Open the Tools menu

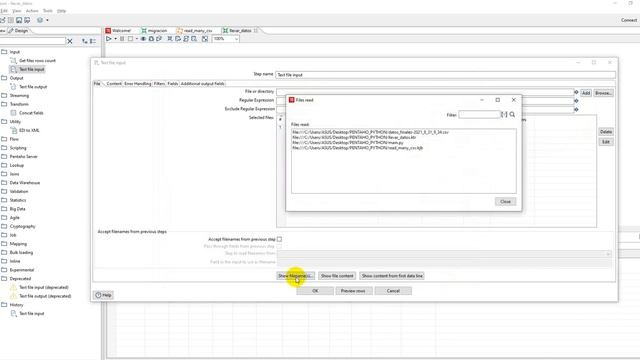(48, 11)
